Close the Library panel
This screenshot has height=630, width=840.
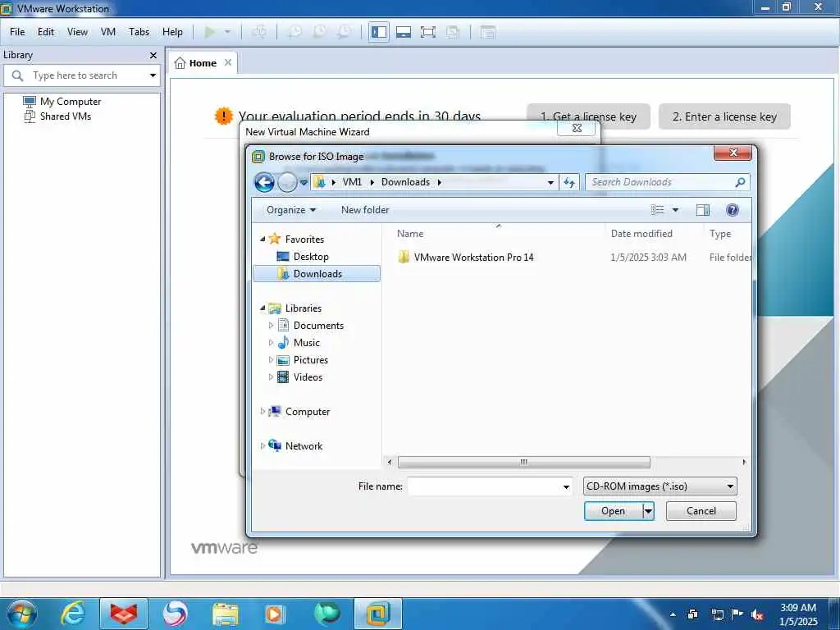tap(153, 55)
